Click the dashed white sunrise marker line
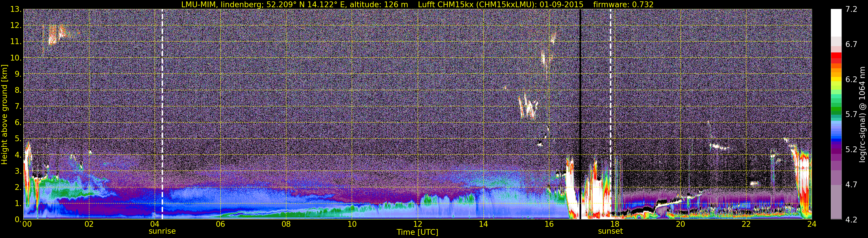 pyautogui.click(x=162, y=114)
